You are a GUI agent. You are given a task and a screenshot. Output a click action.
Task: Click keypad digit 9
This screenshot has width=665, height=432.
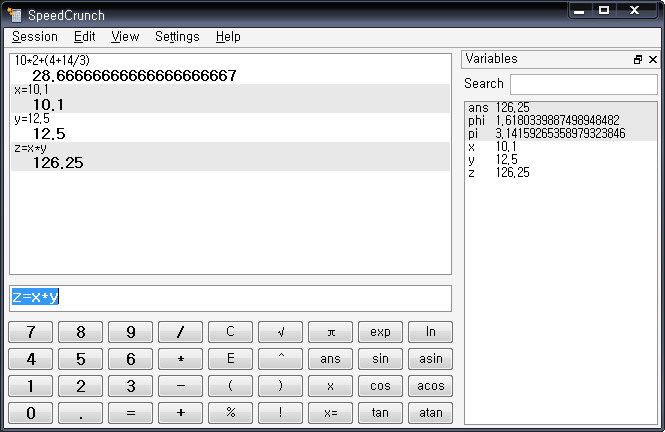(x=131, y=332)
